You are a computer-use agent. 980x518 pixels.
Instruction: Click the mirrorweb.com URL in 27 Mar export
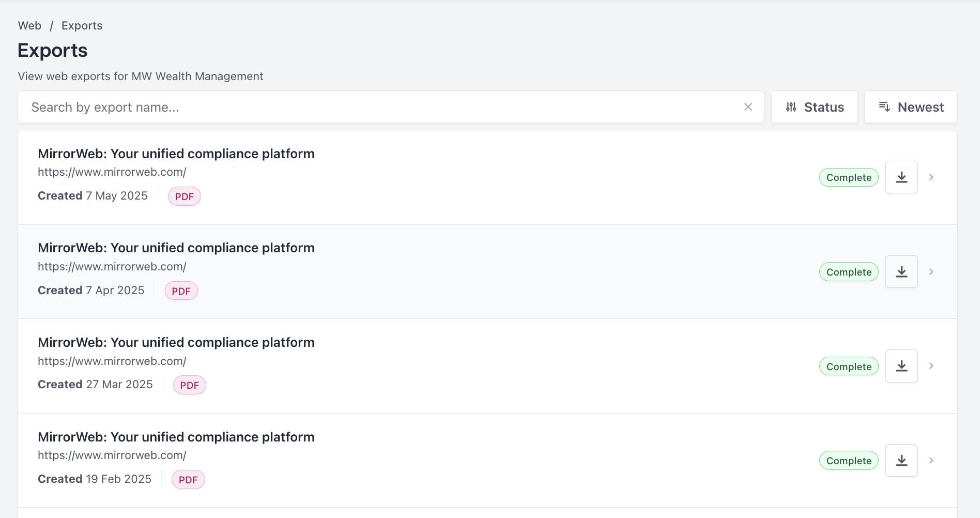pyautogui.click(x=112, y=361)
